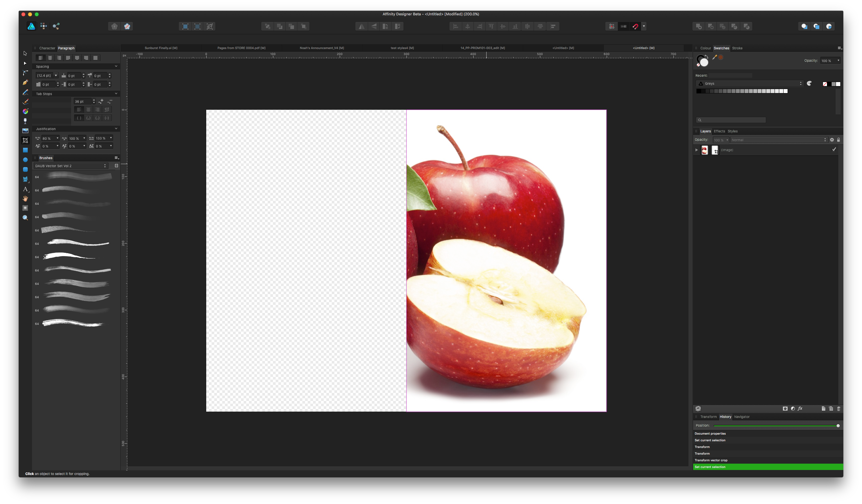Select the Pen tool
This screenshot has height=504, width=862.
tap(25, 82)
